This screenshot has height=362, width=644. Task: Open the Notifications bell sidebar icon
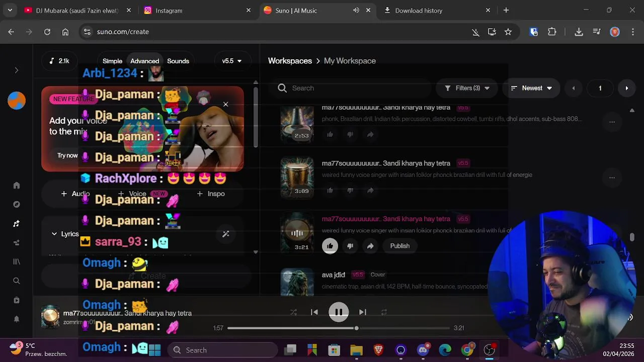tap(16, 319)
